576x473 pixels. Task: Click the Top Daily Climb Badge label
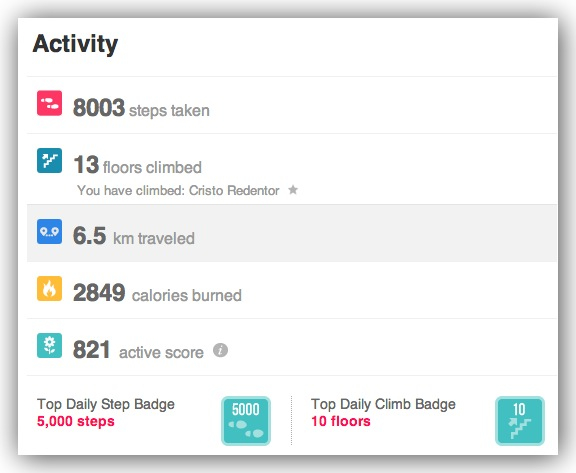383,404
